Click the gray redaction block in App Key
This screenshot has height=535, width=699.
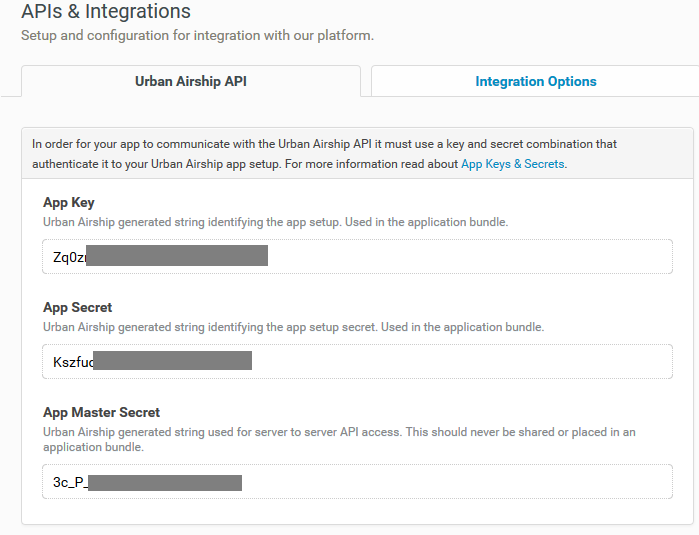[177, 255]
